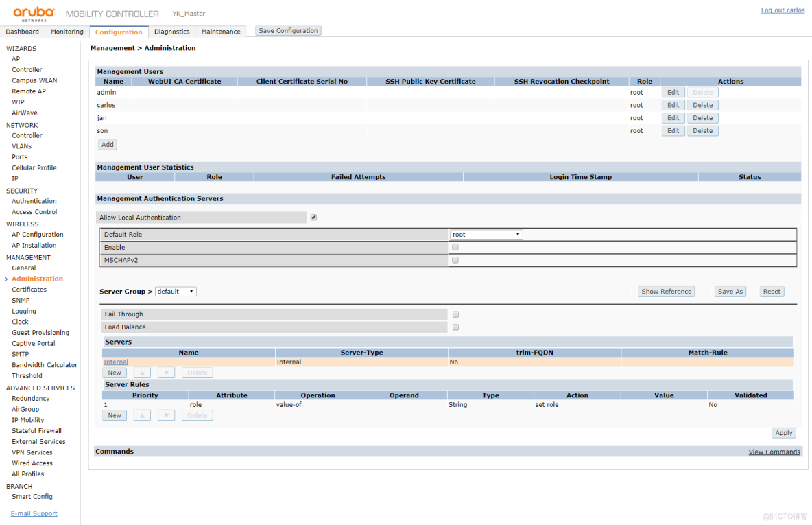Click the Reset button

coord(772,291)
